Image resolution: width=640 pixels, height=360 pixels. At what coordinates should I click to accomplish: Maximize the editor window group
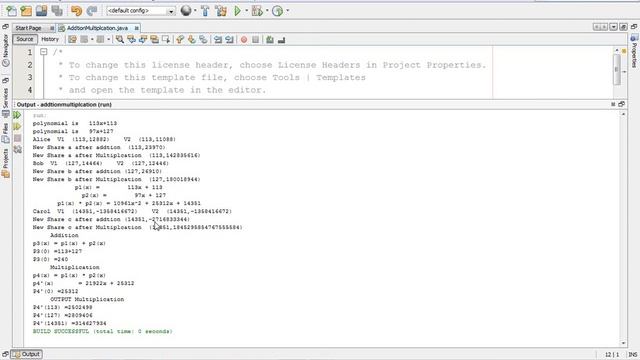[x=623, y=27]
